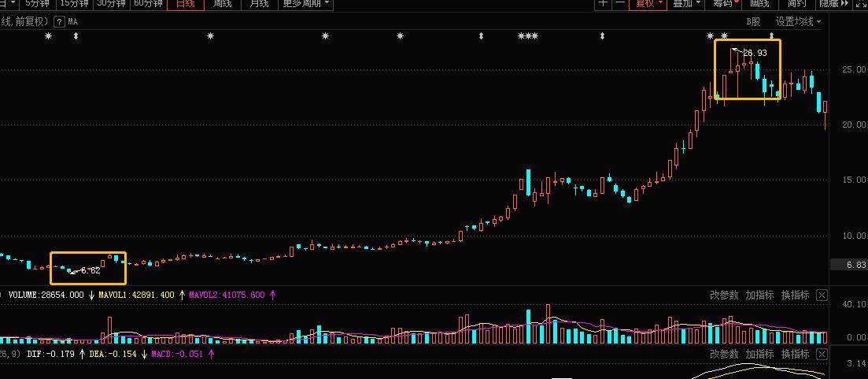Click 改参数 in the VOLUME panel
The image size is (868, 379).
(x=724, y=295)
